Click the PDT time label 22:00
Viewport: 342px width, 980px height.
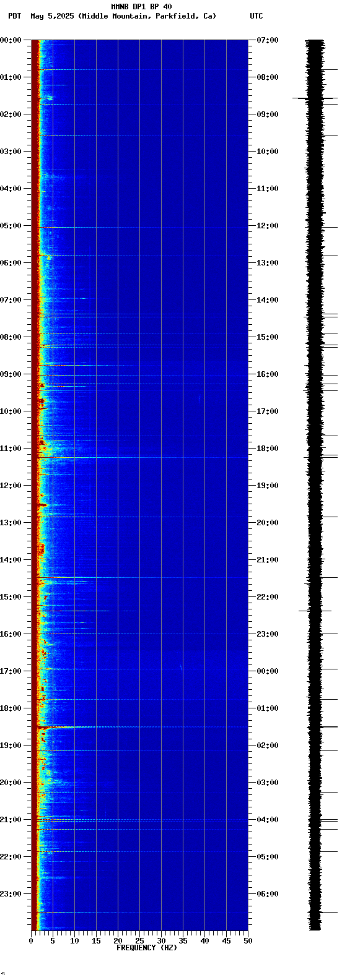(x=11, y=857)
